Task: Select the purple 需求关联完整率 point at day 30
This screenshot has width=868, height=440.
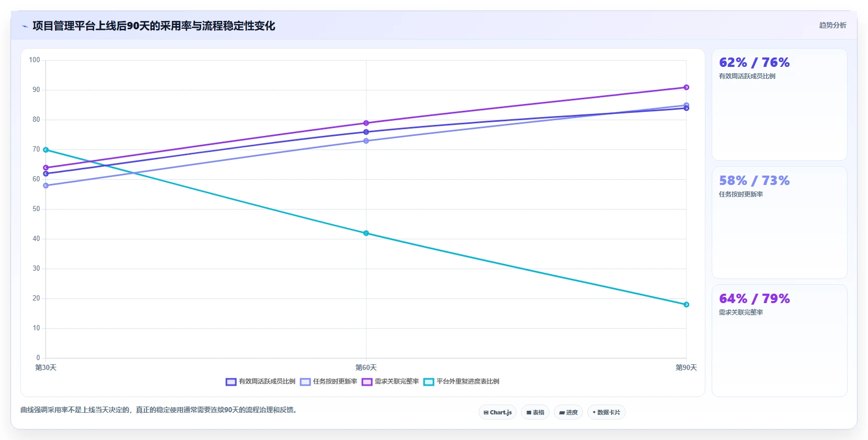Action: (x=46, y=168)
